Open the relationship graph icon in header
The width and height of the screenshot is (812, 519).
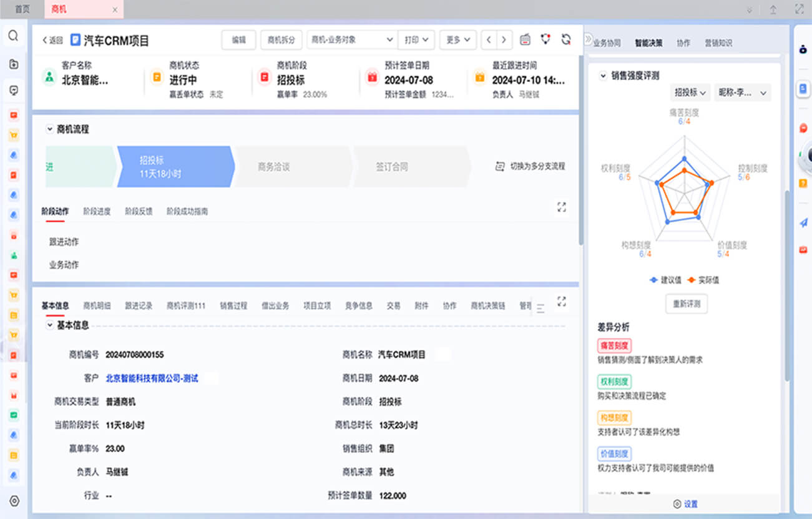(x=546, y=39)
